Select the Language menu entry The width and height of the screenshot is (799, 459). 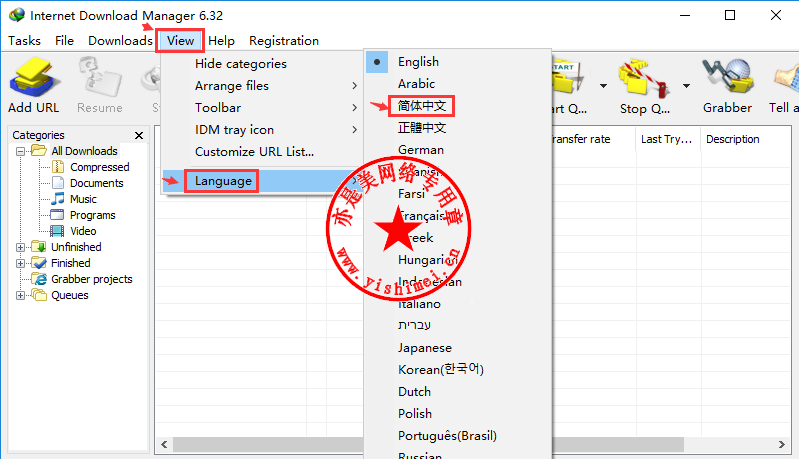261,181
